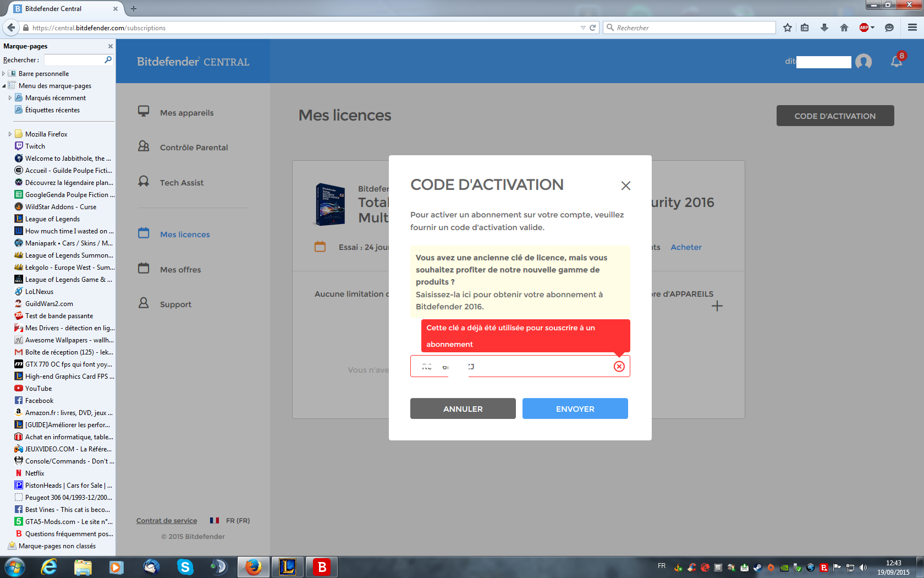Viewport: 924px width, 578px height.
Task: Clear the activation code field error icon
Action: pyautogui.click(x=619, y=367)
